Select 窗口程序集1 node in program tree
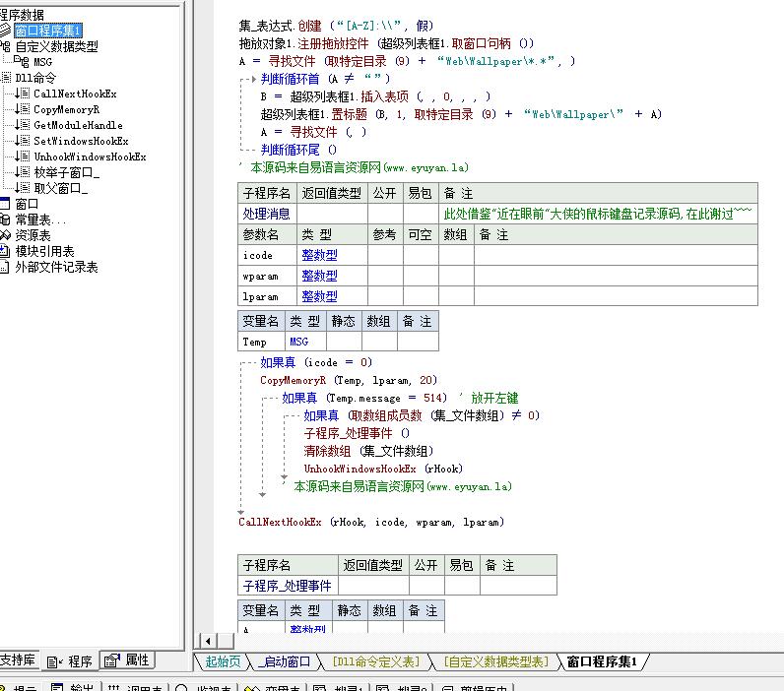Screen dimensions: 784x691 (x=48, y=31)
